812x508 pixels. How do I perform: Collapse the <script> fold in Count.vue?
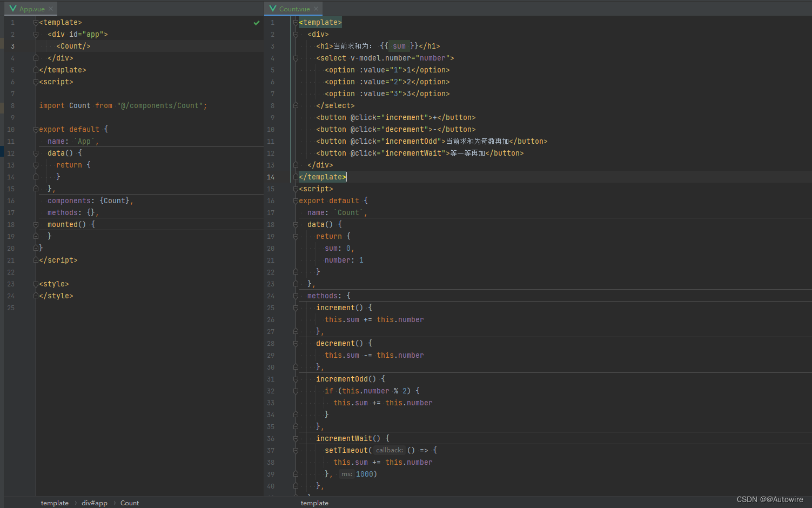pos(296,189)
